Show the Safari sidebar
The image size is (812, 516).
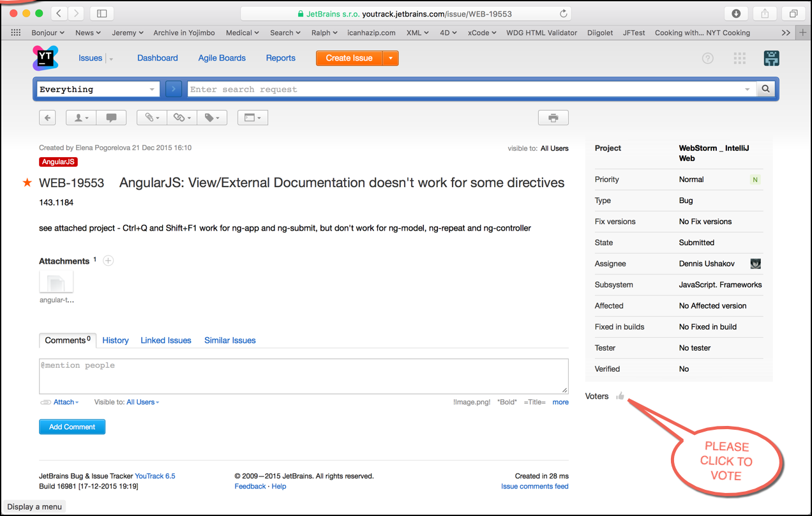pos(102,13)
